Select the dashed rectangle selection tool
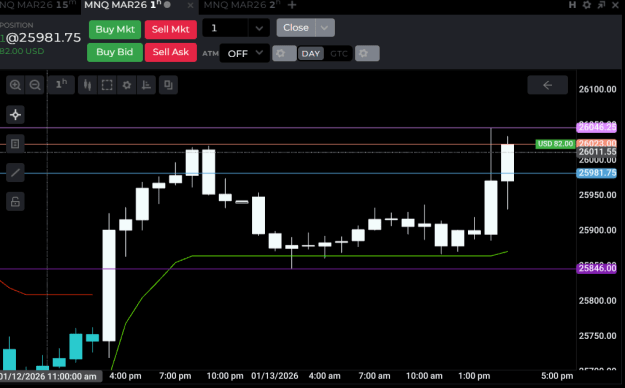Image resolution: width=625 pixels, height=388 pixels. point(107,85)
